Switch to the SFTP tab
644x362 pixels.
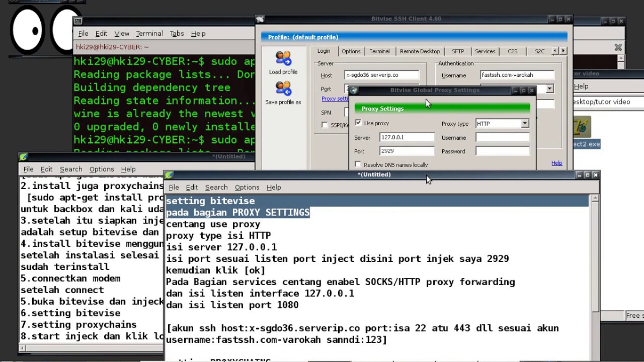458,51
